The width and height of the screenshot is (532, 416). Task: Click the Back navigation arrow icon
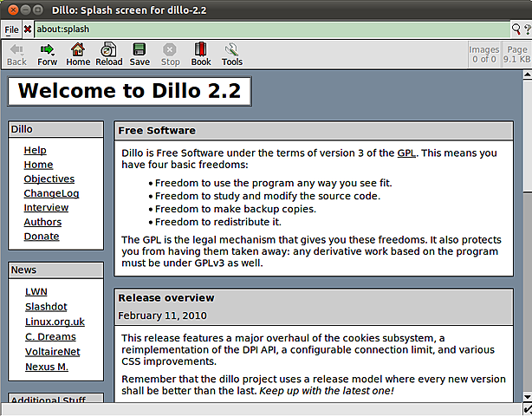tap(16, 49)
